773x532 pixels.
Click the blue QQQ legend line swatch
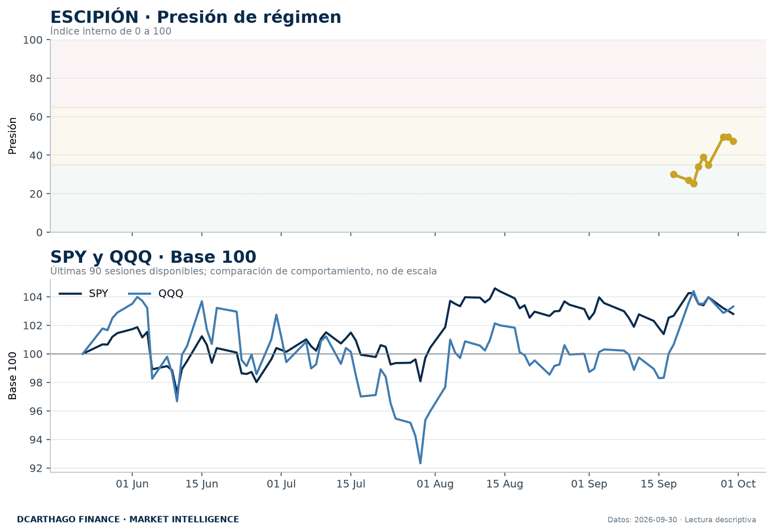[x=140, y=294]
